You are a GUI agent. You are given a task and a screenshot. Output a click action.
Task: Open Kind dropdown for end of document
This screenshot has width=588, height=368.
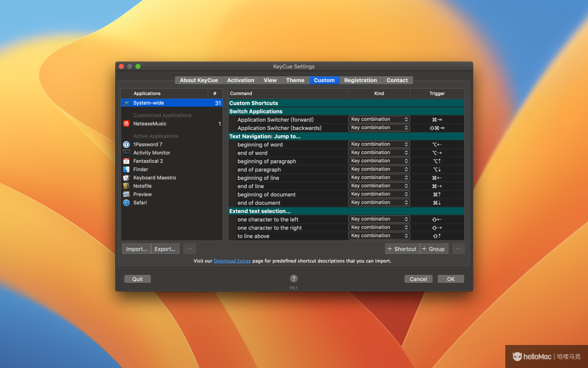click(379, 202)
